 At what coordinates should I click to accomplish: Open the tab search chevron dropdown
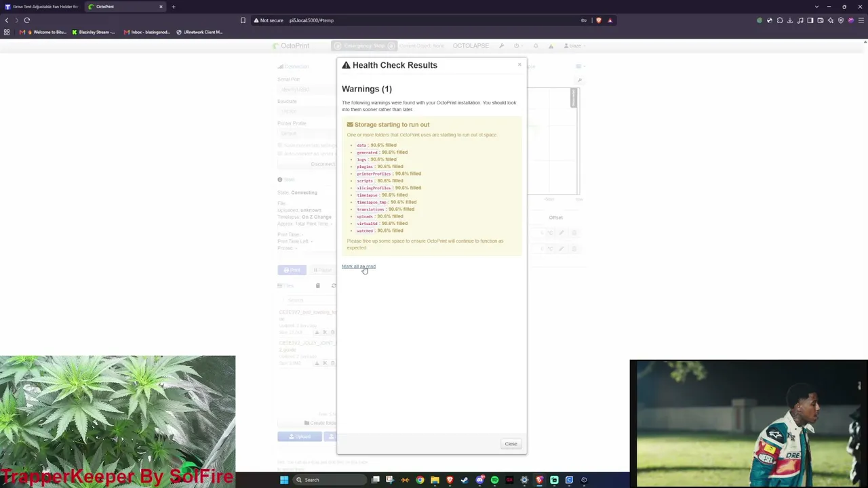click(x=816, y=7)
